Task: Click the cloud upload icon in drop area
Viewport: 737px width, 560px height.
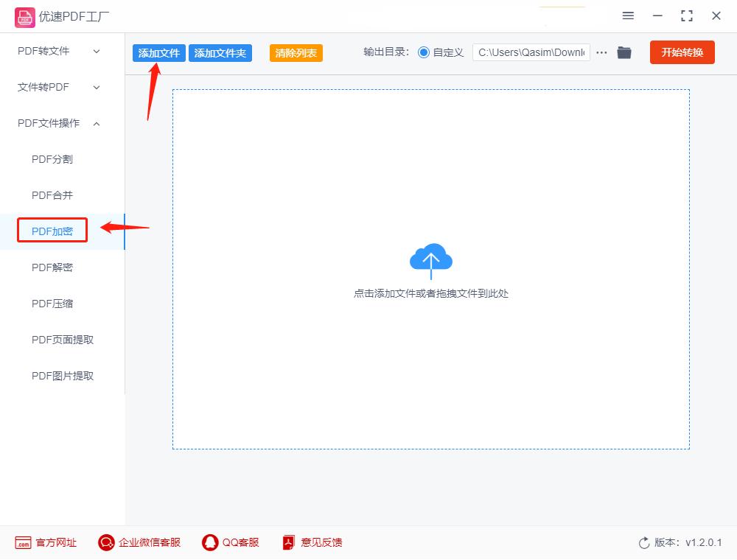Action: (x=430, y=259)
